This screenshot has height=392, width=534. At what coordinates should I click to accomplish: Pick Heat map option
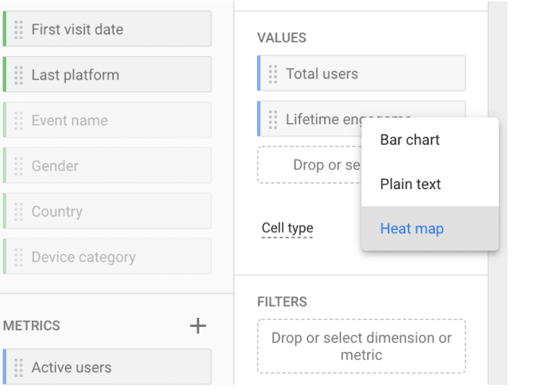(x=411, y=229)
